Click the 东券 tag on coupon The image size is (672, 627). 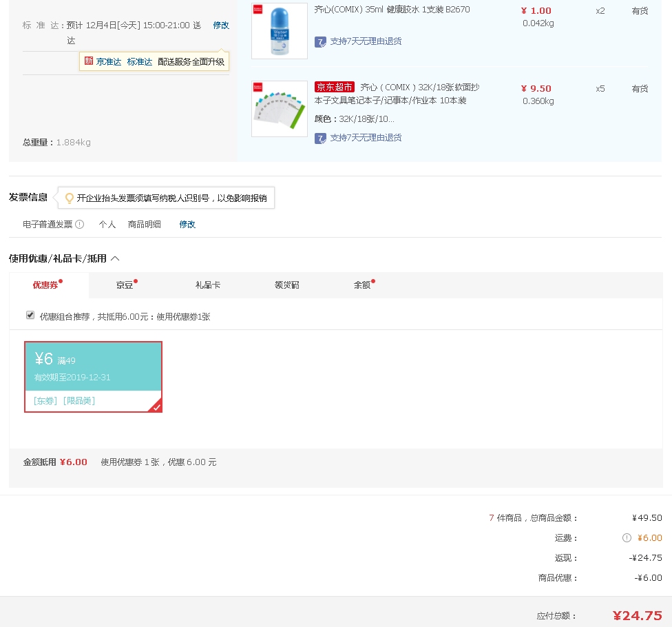click(45, 400)
